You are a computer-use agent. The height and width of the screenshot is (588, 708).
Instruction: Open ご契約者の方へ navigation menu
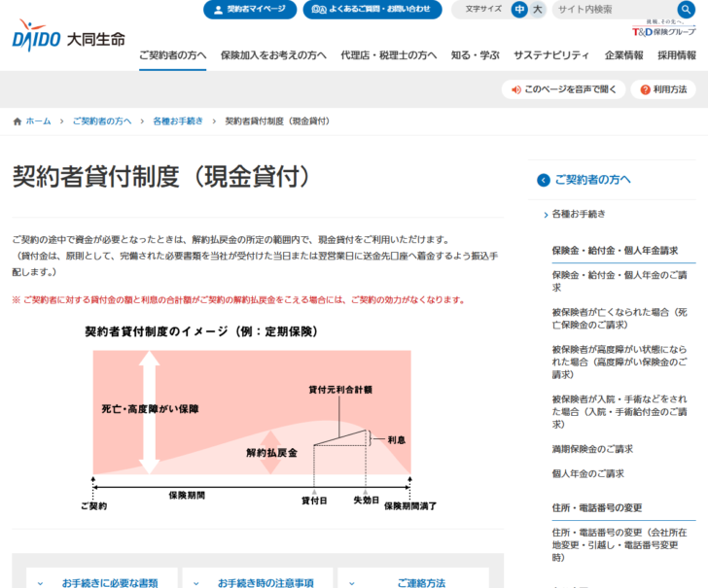click(172, 55)
